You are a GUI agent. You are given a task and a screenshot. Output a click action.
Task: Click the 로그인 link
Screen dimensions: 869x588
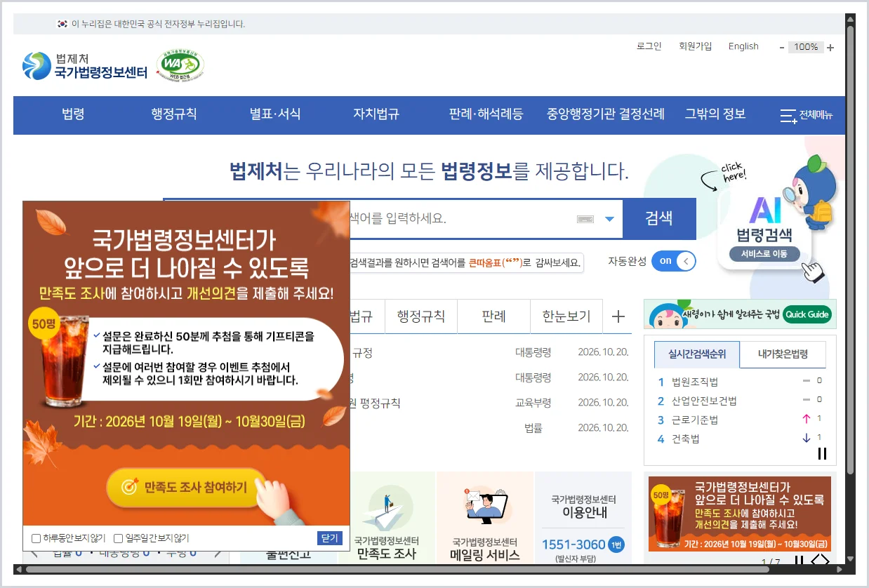click(649, 46)
